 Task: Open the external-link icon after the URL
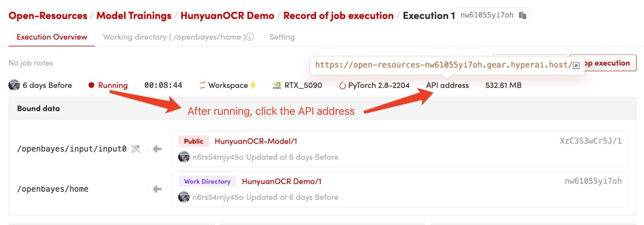point(576,65)
